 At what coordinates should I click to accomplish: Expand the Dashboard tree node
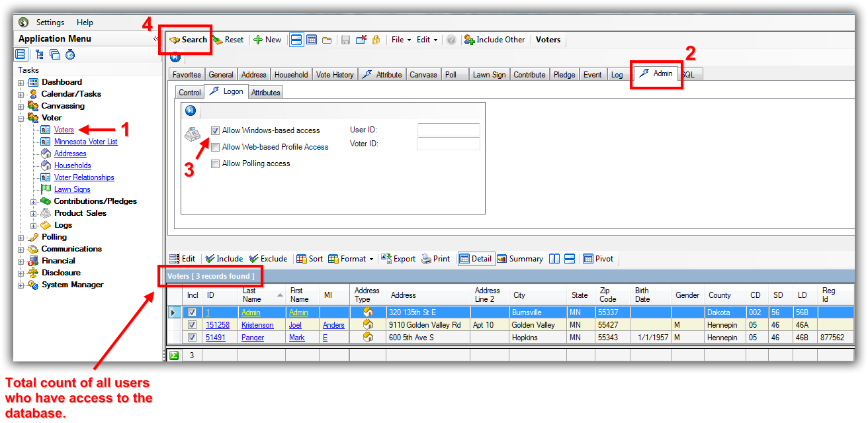click(21, 83)
